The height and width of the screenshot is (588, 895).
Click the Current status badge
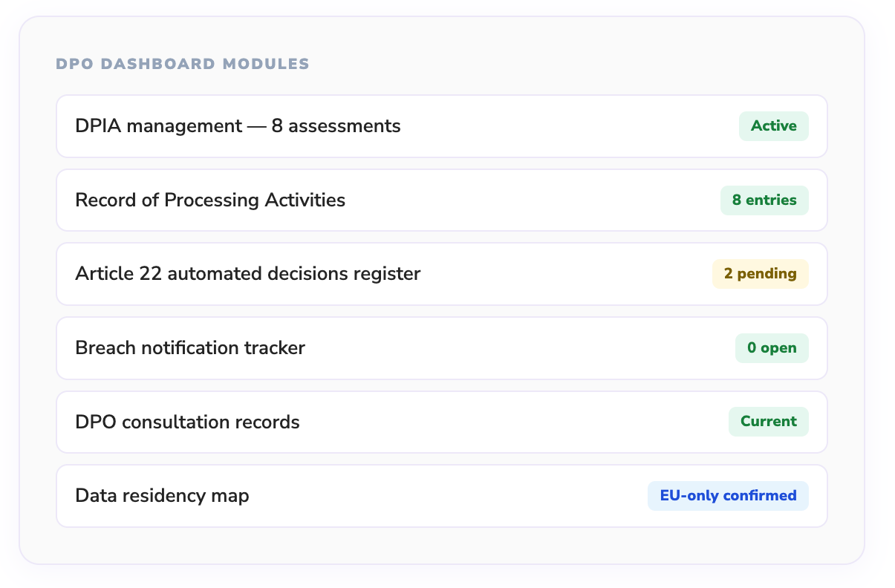click(768, 421)
